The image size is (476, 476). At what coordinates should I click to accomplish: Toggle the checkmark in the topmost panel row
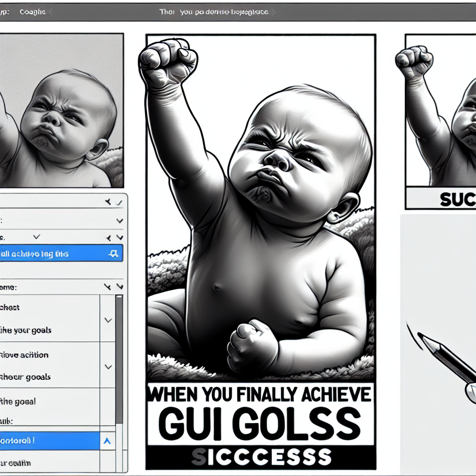tap(119, 203)
